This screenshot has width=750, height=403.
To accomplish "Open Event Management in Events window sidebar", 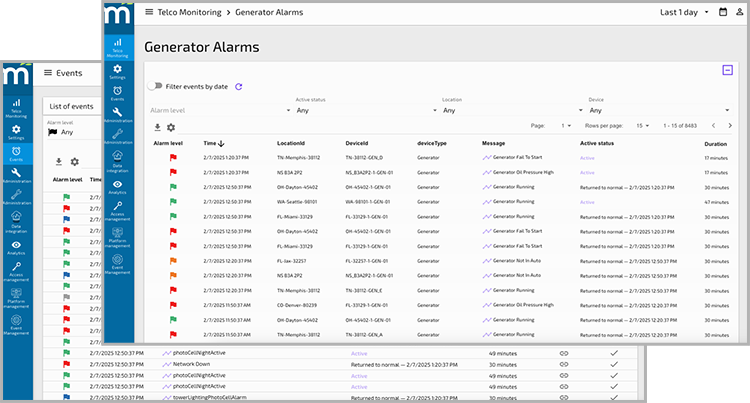I will click(16, 325).
